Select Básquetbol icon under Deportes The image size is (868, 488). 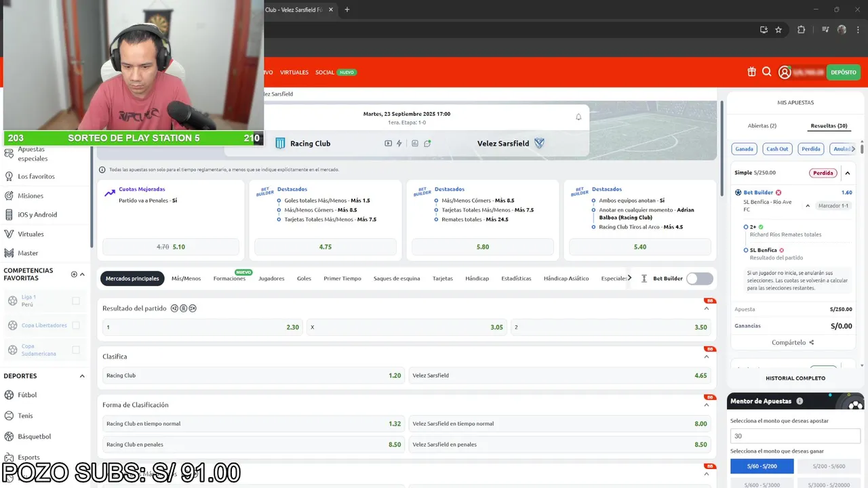(x=9, y=436)
